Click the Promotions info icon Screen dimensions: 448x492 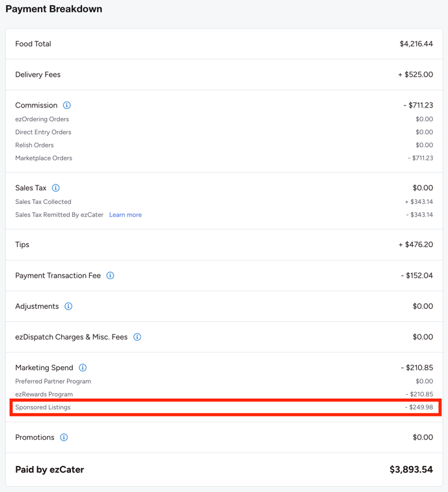tap(64, 437)
